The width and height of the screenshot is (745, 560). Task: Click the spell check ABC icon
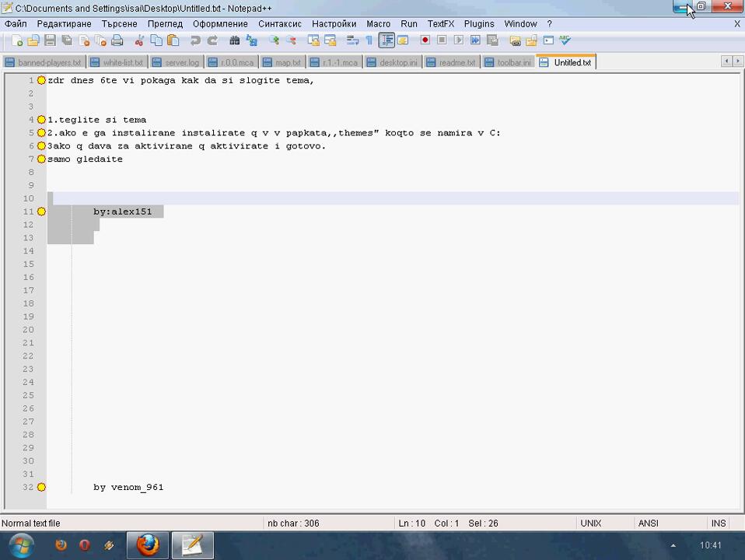(x=565, y=40)
